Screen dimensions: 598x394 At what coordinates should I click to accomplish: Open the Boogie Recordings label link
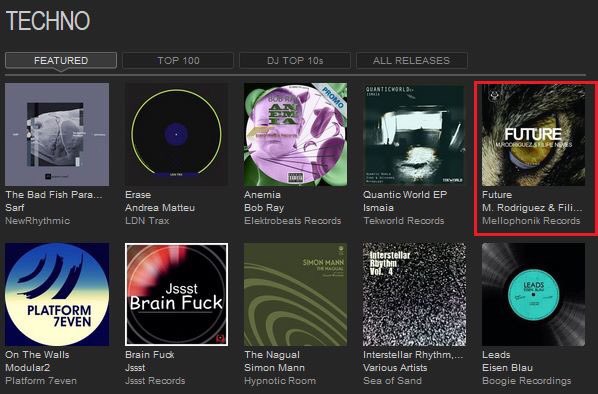(527, 381)
